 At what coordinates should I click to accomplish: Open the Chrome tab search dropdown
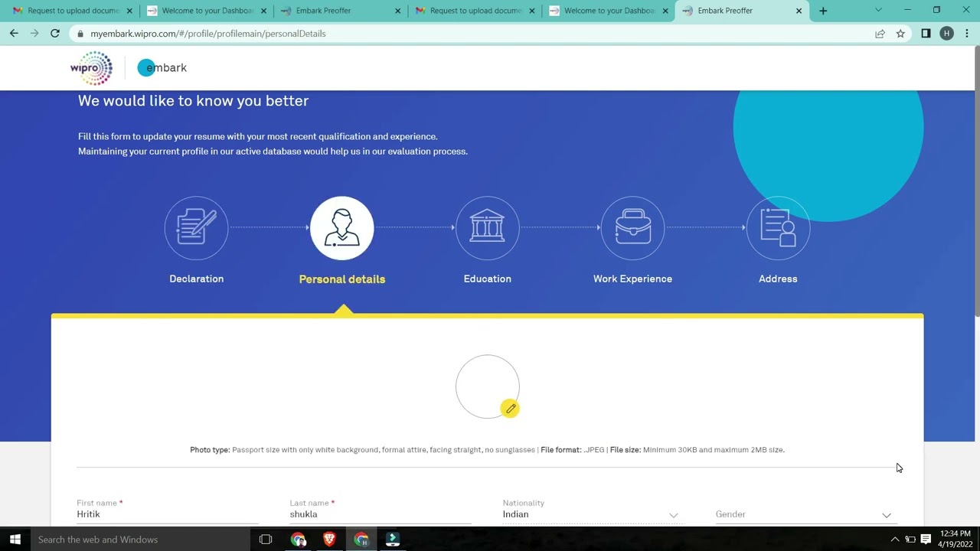click(x=878, y=11)
